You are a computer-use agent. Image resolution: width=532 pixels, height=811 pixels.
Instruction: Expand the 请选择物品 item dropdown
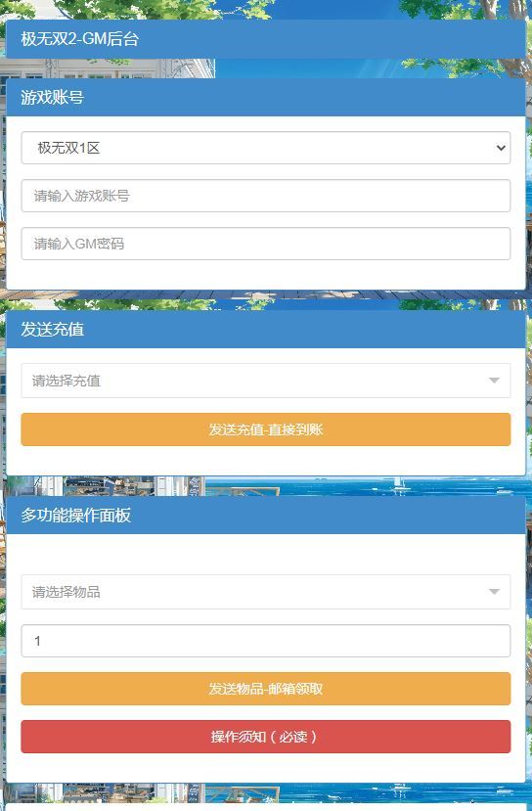click(266, 592)
